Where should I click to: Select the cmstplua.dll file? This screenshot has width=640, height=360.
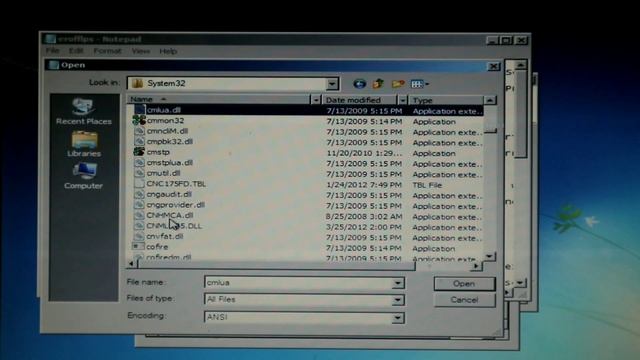[169, 162]
